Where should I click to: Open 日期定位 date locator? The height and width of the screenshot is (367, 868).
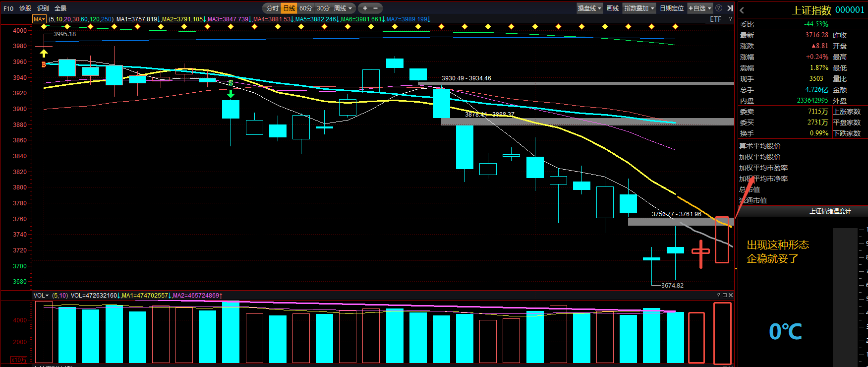coord(672,8)
